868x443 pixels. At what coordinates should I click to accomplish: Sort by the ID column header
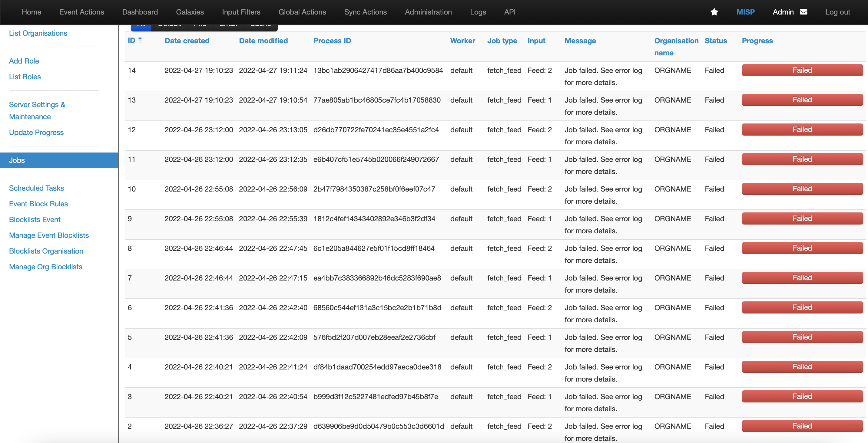[135, 41]
